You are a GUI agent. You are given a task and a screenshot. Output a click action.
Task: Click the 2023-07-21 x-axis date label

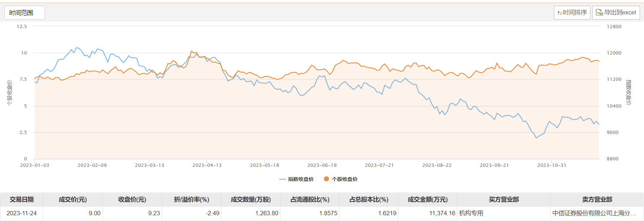tap(379, 165)
